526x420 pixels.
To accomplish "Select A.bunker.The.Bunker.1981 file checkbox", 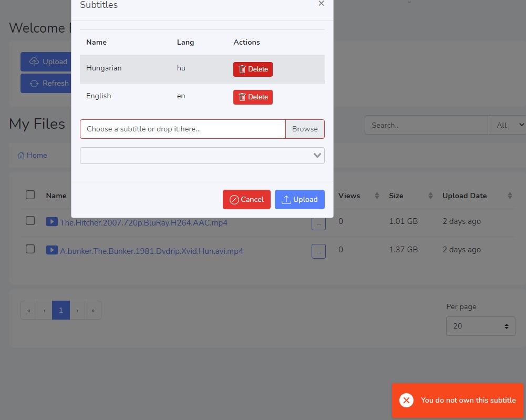I will click(30, 249).
